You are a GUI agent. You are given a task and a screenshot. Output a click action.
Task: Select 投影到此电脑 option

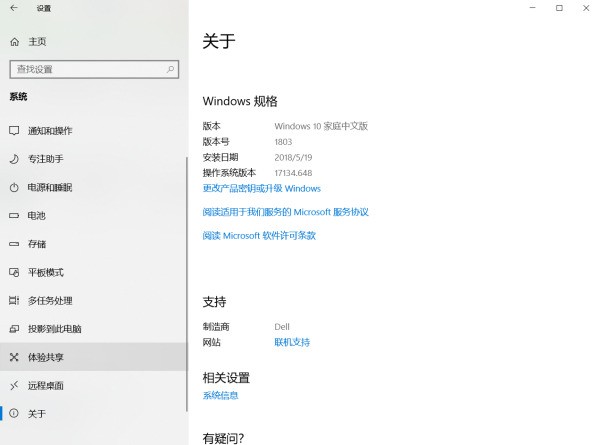tap(93, 329)
